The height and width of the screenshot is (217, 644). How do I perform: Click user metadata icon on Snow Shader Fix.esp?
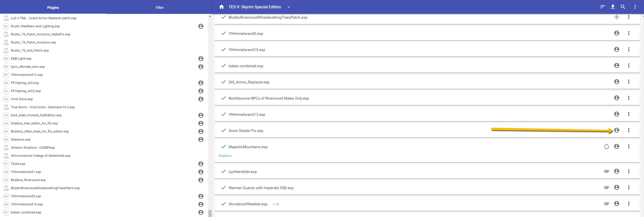tap(616, 130)
